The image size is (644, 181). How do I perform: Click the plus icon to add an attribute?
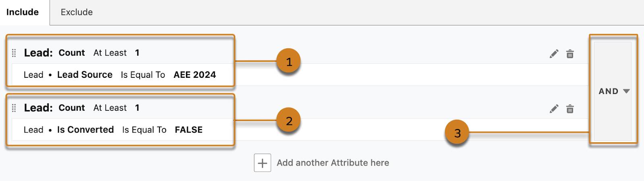click(x=262, y=163)
